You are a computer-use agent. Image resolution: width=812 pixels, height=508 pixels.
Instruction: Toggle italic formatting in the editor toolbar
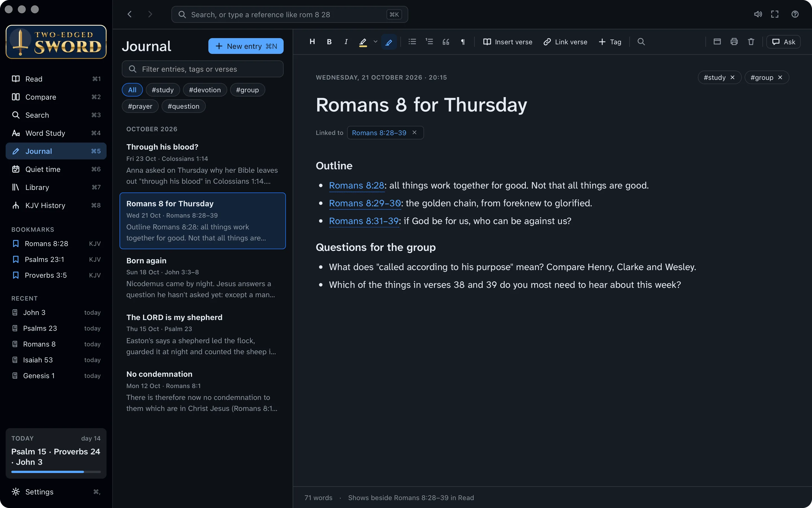coord(346,42)
